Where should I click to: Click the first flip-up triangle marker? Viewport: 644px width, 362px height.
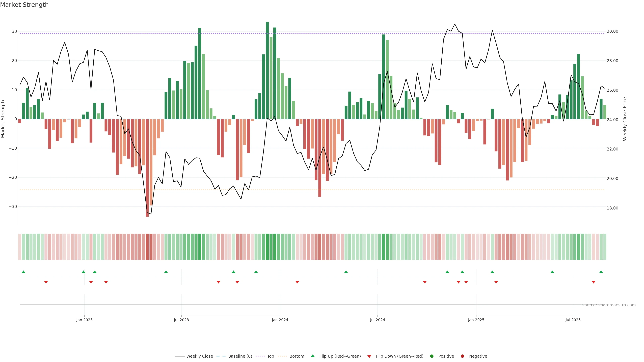tap(23, 272)
